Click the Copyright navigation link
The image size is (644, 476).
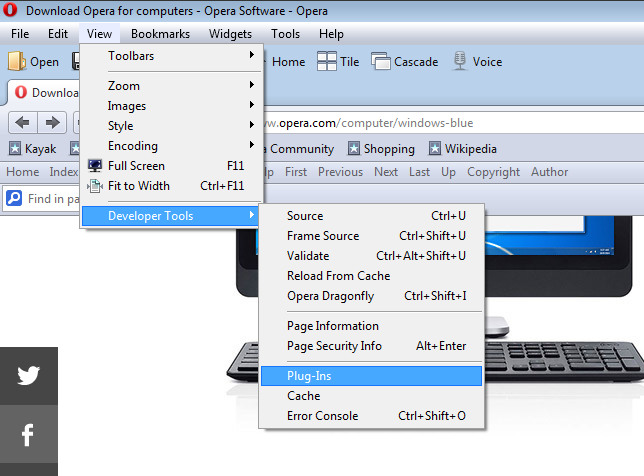point(493,172)
